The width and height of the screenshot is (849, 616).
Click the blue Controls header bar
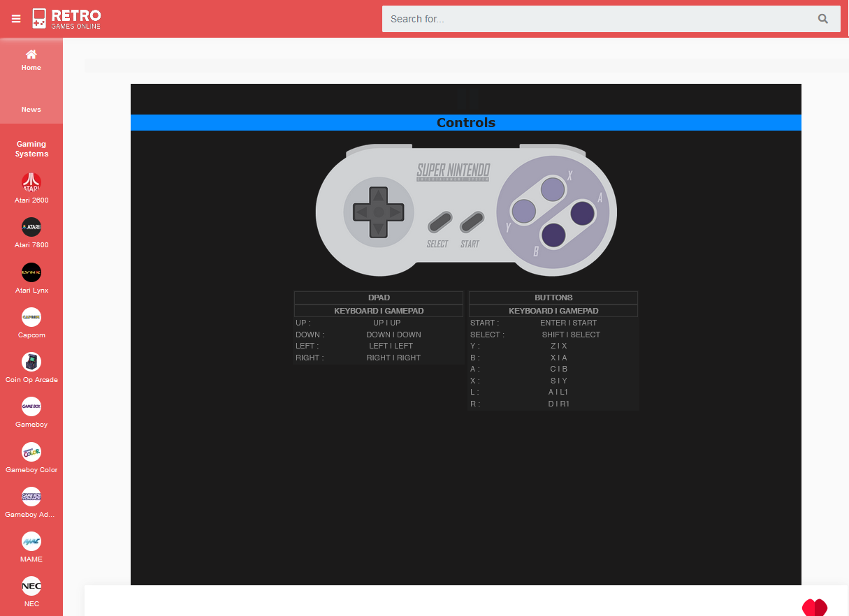[465, 122]
